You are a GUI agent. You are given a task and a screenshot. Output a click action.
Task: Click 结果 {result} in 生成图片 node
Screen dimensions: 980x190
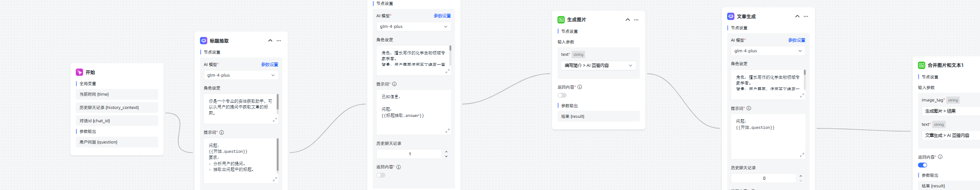click(599, 116)
